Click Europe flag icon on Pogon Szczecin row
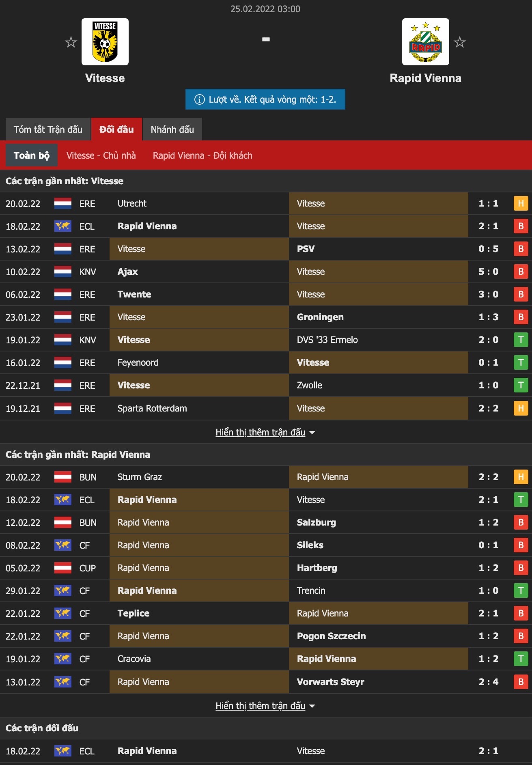The width and height of the screenshot is (532, 765). (63, 636)
